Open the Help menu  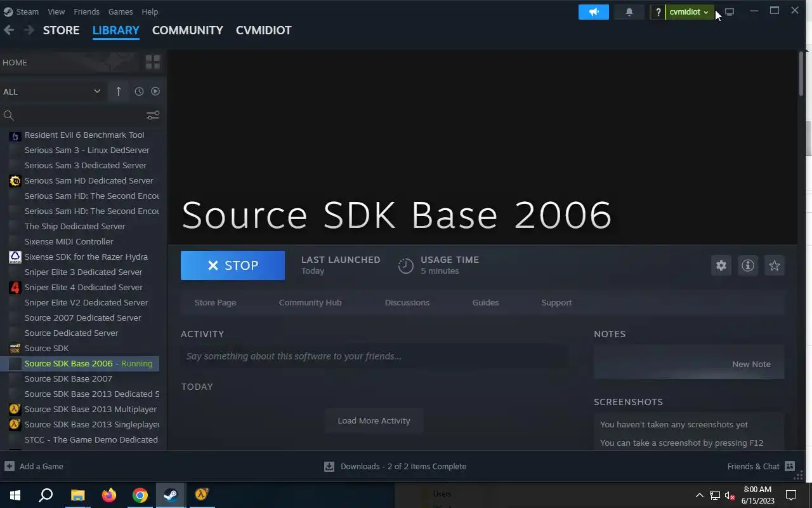pyautogui.click(x=150, y=11)
